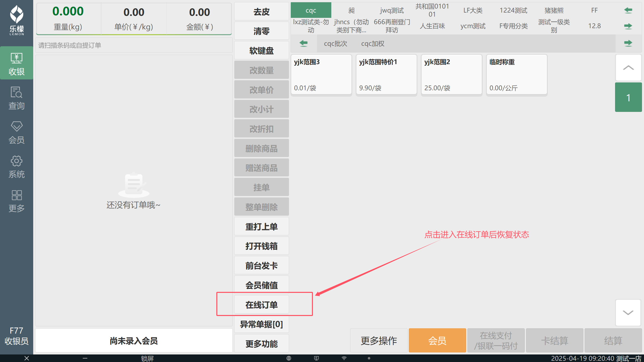Screen dimensions: 644x362
Task: Open the 收银 cashier sidebar icon
Action: [x=17, y=63]
